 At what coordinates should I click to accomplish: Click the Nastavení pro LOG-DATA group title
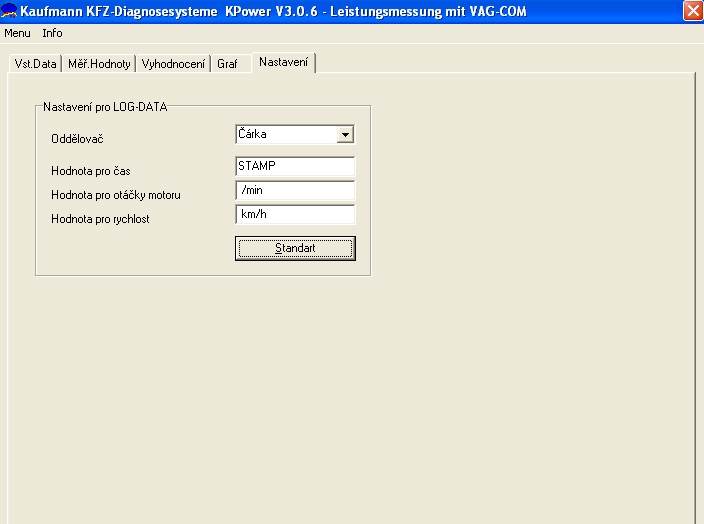(104, 106)
